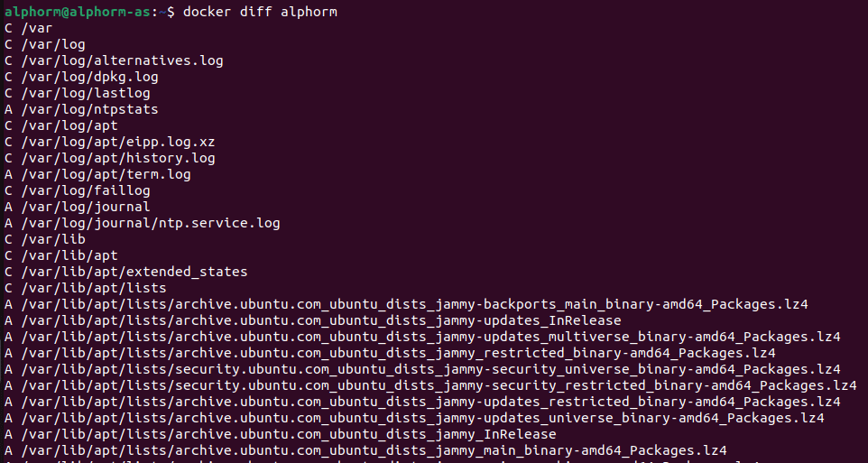Click the jammy-security_restricted Packages.lz4 line
The height and width of the screenshot is (463, 868).
(430, 385)
